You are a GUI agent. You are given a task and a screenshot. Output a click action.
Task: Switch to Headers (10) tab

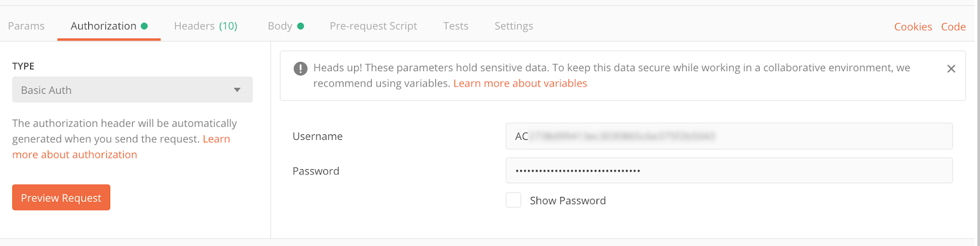coord(205,26)
